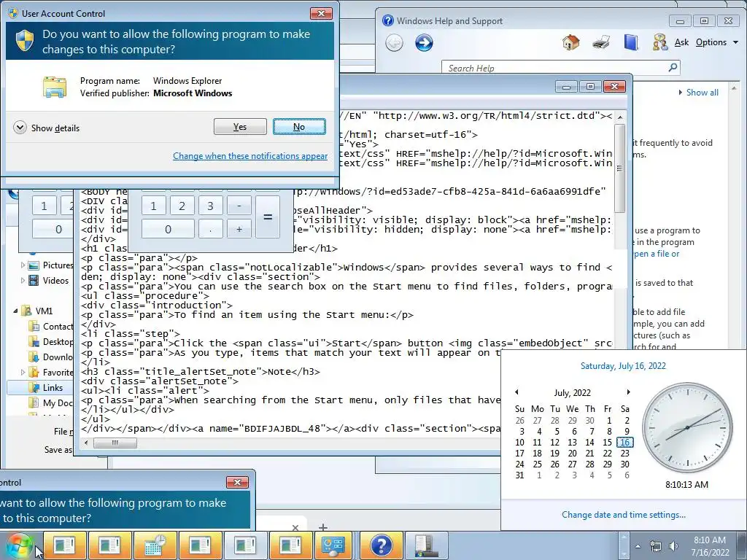Screen dimensions: 747x560
Task: Click the 2 key on front calculator
Action: point(182,206)
